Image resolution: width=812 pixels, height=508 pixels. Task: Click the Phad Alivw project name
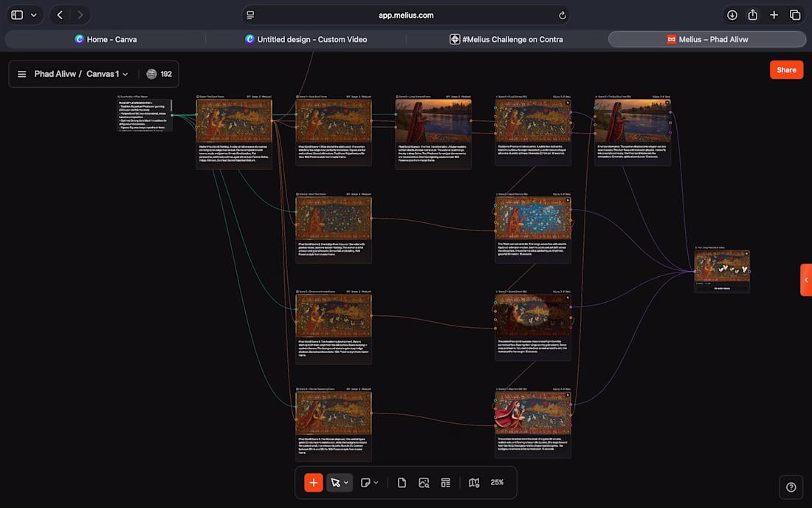pyautogui.click(x=55, y=74)
